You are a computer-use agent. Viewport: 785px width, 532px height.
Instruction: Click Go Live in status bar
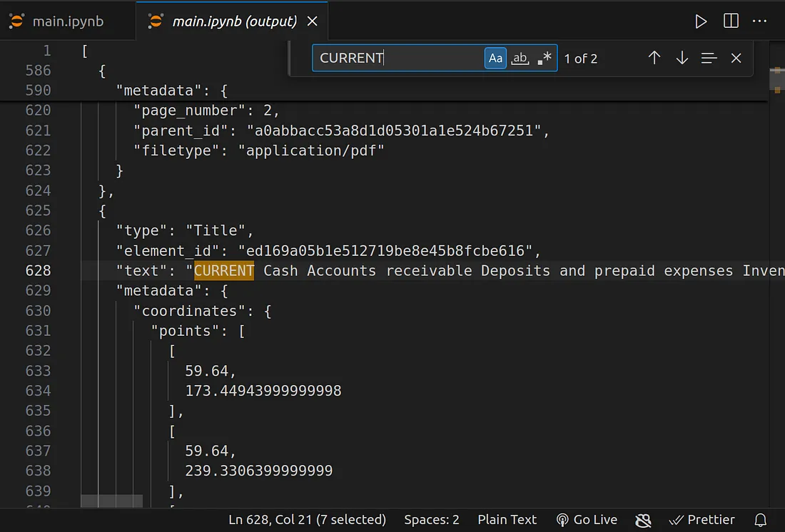coord(587,519)
